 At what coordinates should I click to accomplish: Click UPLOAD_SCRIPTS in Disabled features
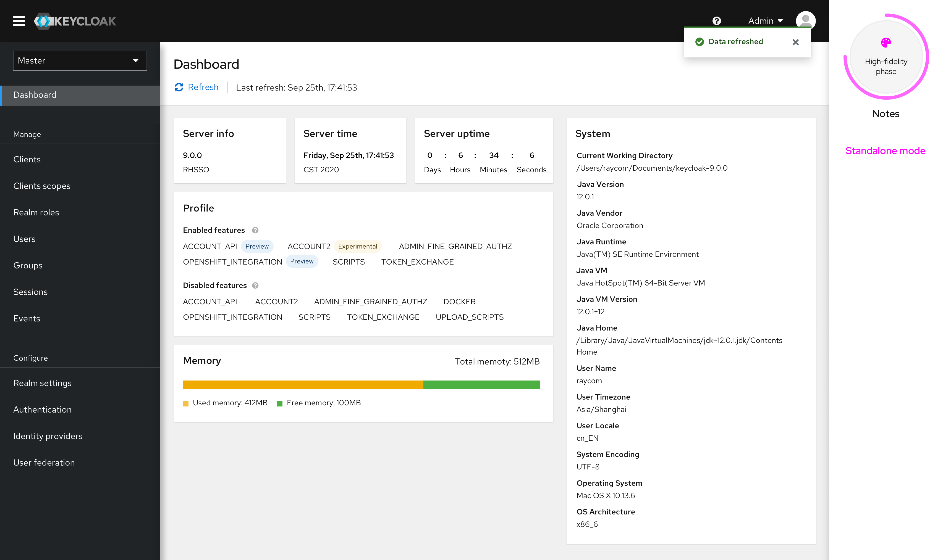point(469,317)
